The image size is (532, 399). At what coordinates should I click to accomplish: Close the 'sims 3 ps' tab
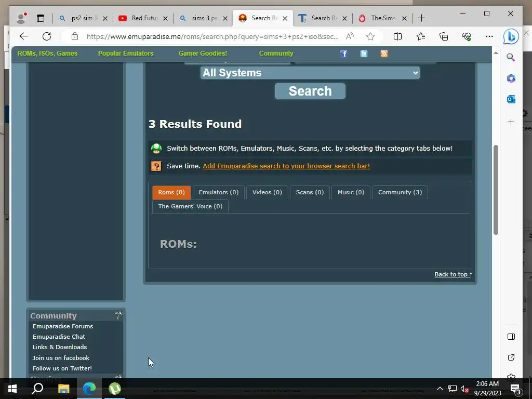point(225,18)
